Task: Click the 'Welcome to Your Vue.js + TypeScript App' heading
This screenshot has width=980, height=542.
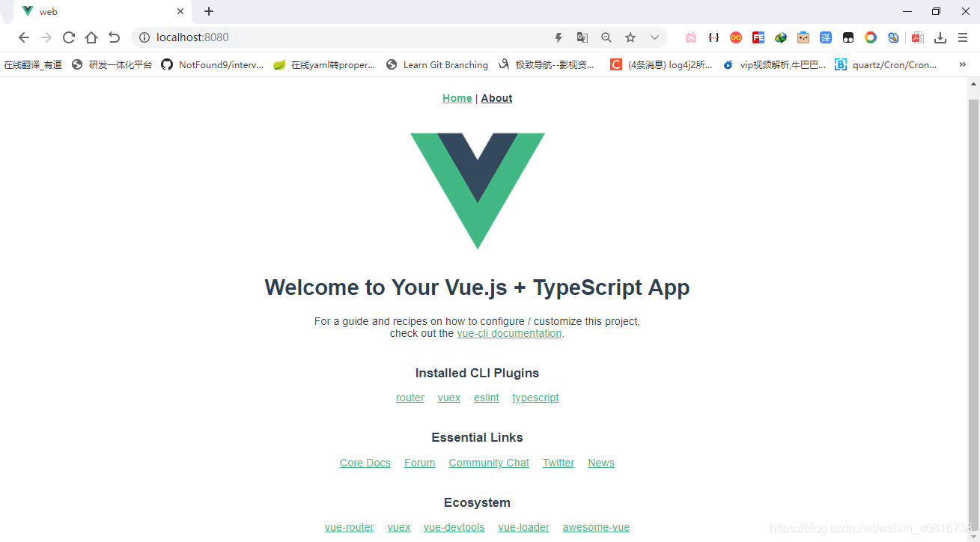Action: tap(477, 287)
